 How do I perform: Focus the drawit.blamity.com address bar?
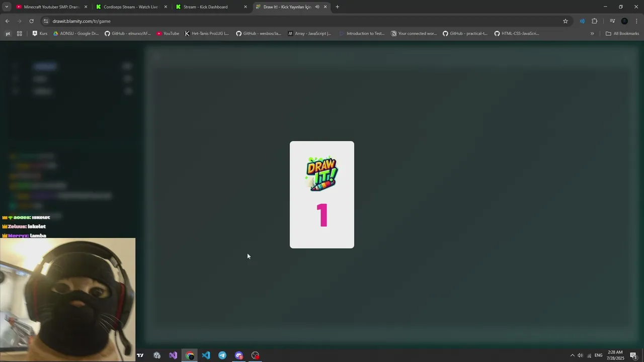tap(302, 21)
